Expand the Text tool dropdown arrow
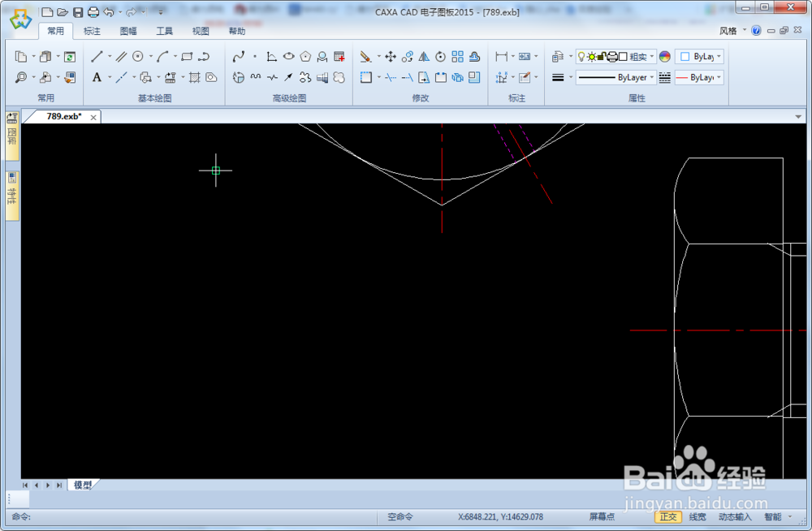Viewport: 812px width, 531px height. (x=110, y=77)
